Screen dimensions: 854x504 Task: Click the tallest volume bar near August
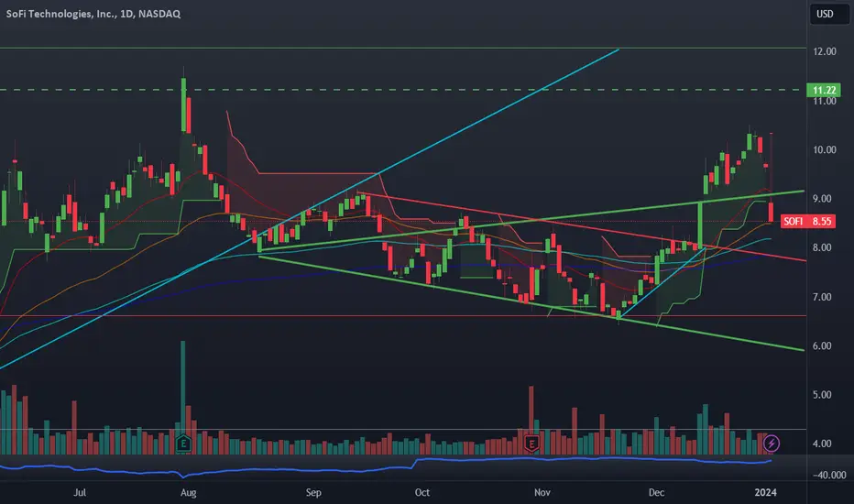(x=183, y=388)
